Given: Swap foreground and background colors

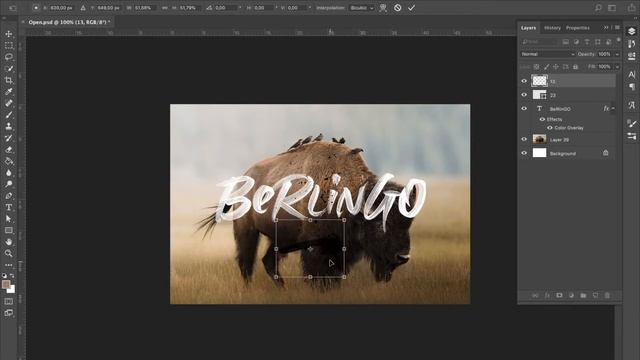Looking at the screenshot, I should [x=12, y=276].
